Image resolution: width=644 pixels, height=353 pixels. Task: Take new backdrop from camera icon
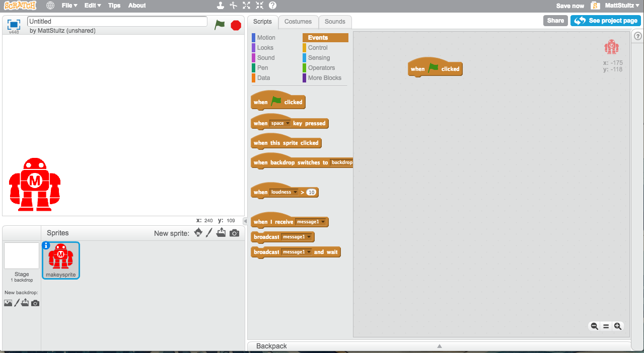coord(35,303)
